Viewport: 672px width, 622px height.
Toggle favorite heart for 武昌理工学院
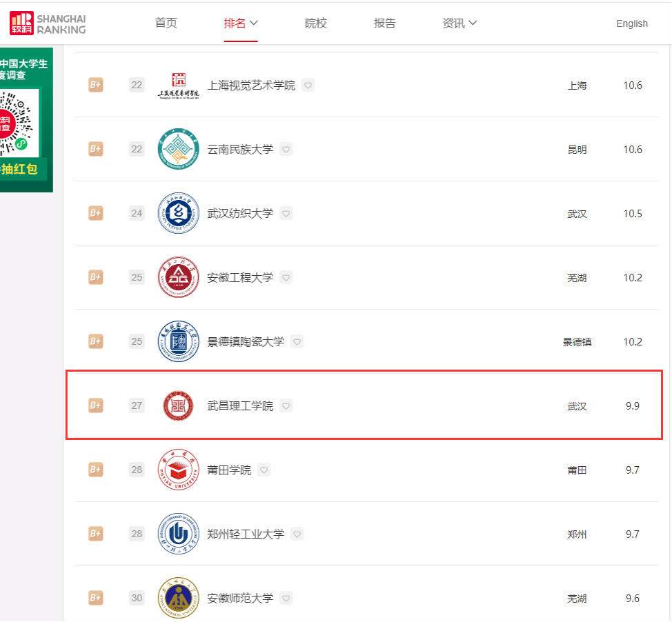pos(286,405)
